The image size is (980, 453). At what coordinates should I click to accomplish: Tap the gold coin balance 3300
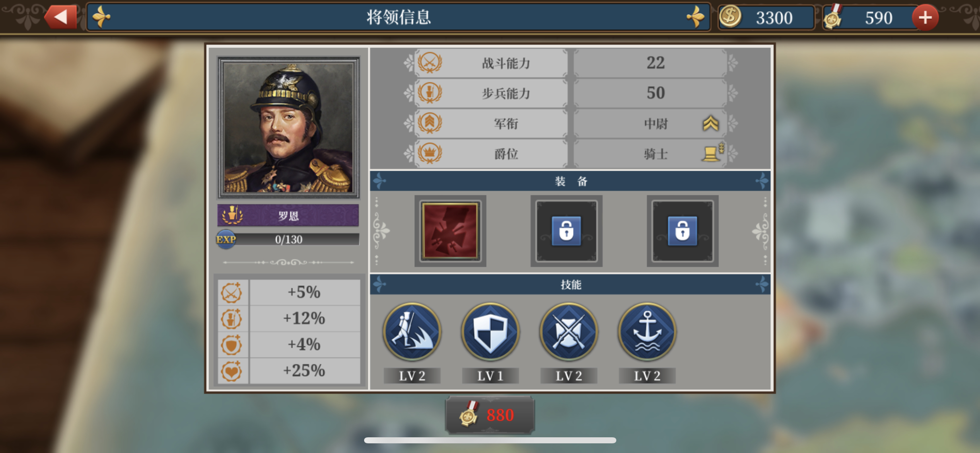click(766, 17)
